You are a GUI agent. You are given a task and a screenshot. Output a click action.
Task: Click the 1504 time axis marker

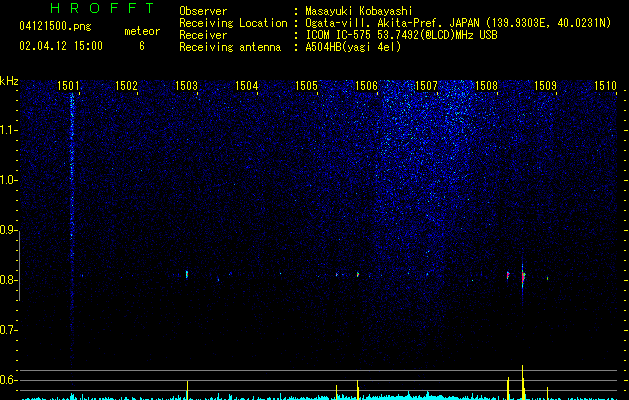click(x=246, y=85)
